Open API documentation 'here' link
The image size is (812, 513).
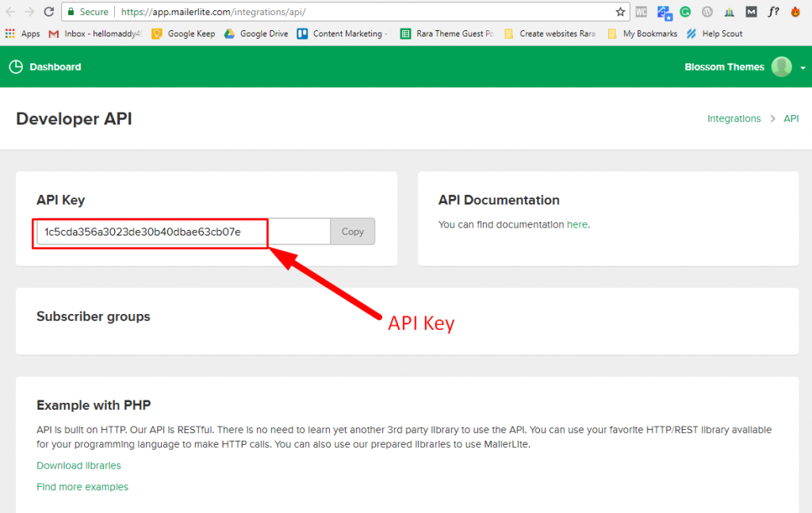[577, 224]
